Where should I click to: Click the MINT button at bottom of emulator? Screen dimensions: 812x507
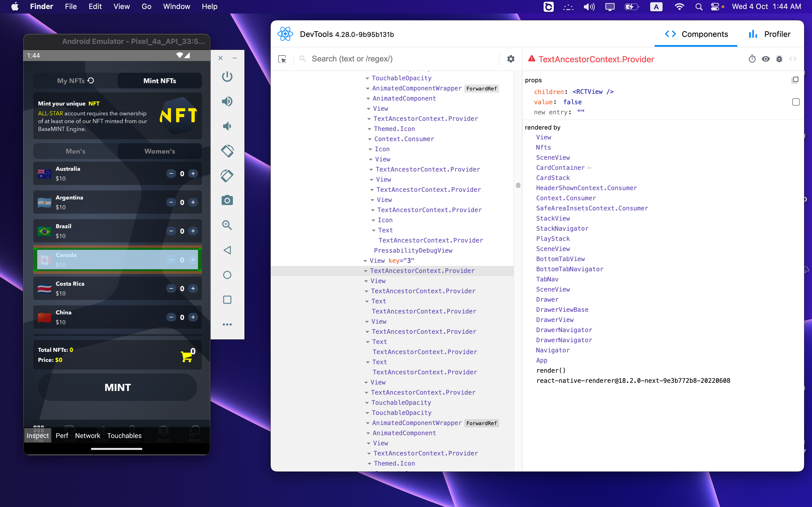coord(117,386)
